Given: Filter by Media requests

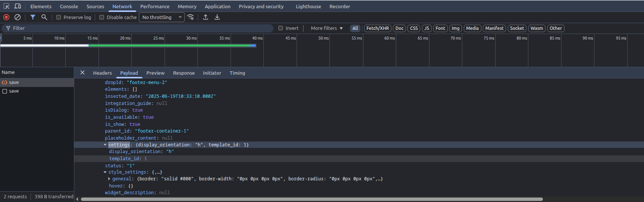Looking at the screenshot, I should (x=472, y=28).
